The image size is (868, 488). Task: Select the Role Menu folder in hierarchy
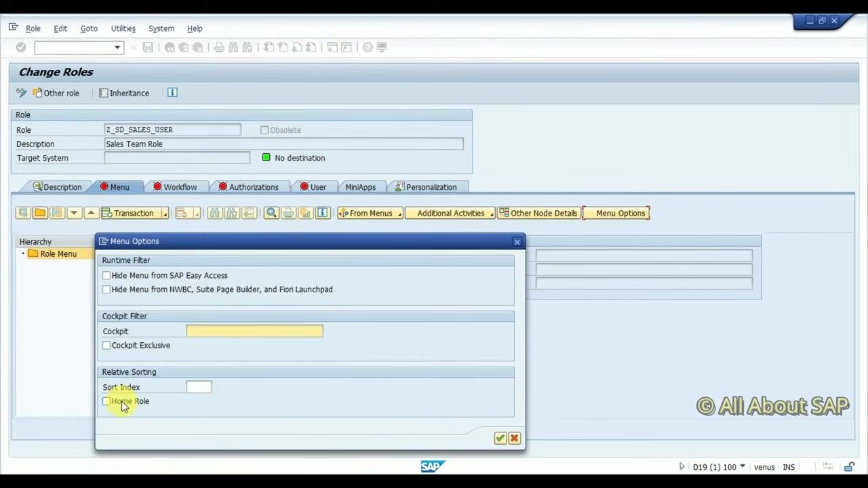point(52,253)
